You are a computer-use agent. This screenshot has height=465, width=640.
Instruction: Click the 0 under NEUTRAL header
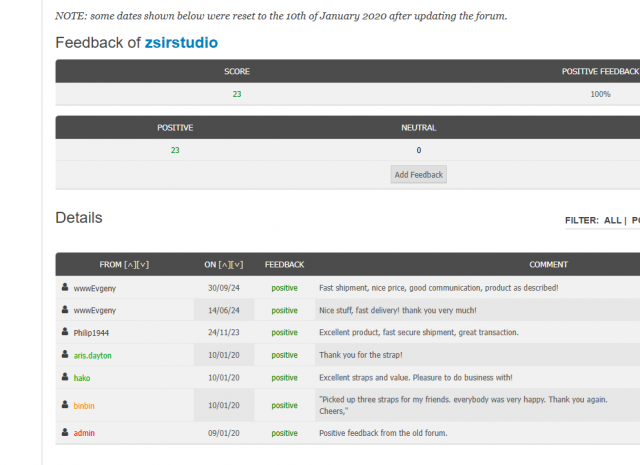(x=418, y=150)
